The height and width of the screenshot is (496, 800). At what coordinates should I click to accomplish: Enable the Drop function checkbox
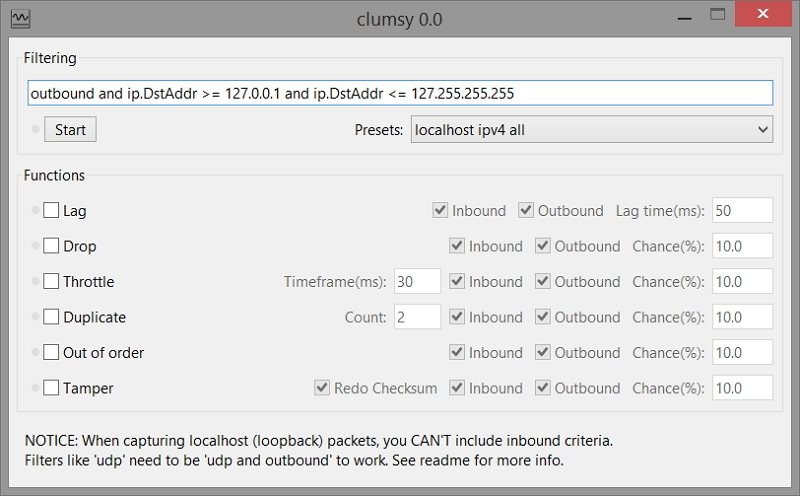pyautogui.click(x=51, y=246)
